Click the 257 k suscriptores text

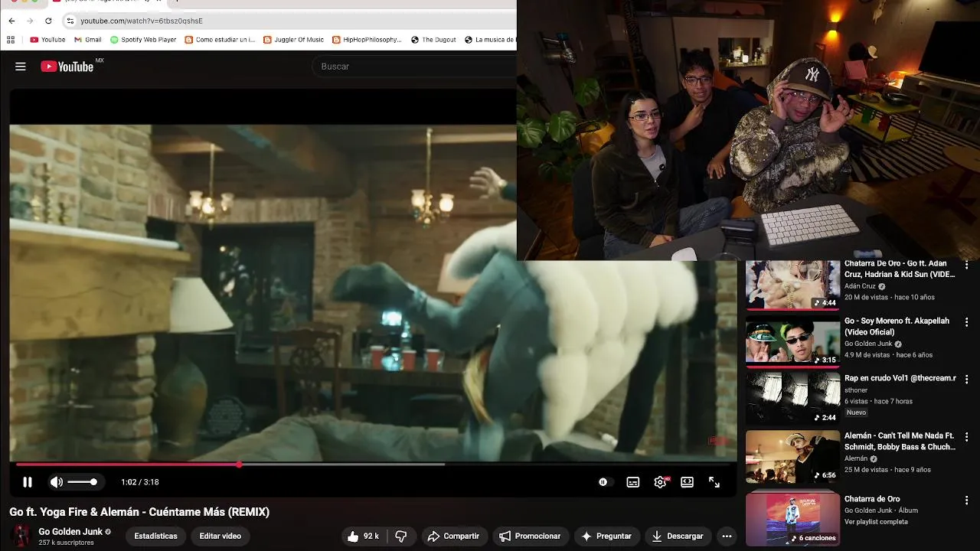pyautogui.click(x=66, y=543)
